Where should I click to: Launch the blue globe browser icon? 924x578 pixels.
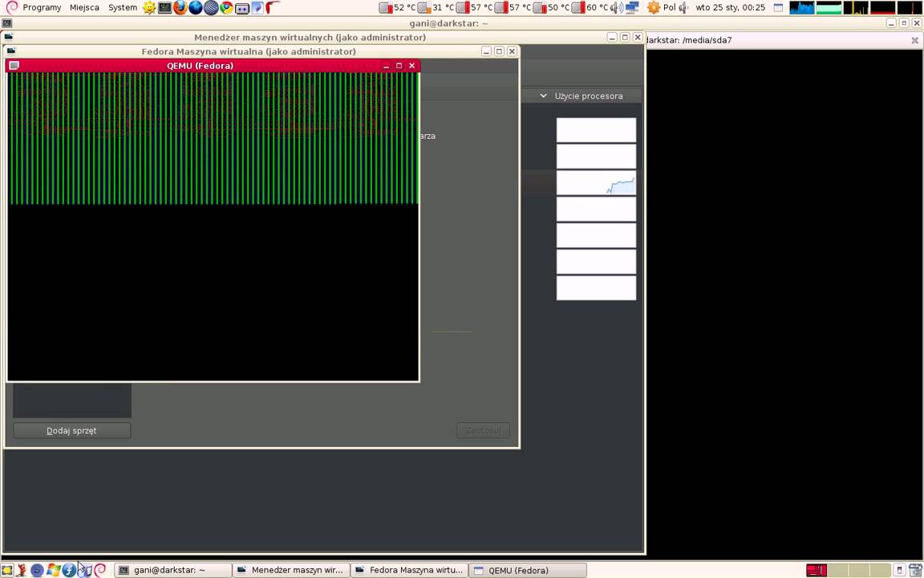196,8
